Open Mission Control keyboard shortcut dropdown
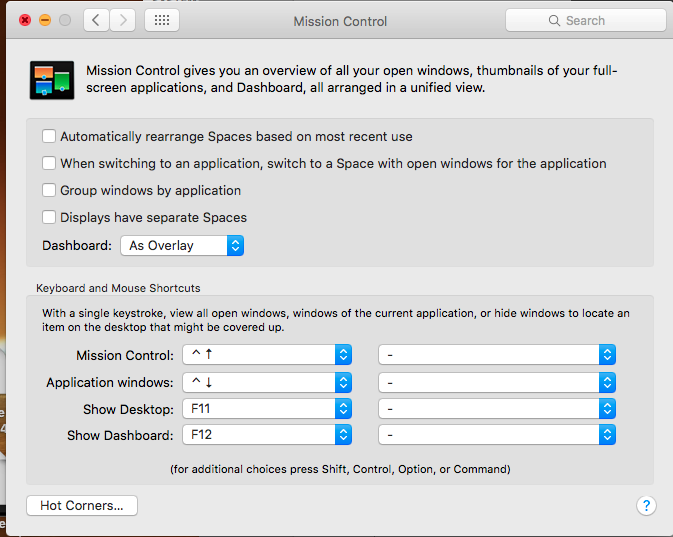This screenshot has height=537, width=673. (x=265, y=355)
